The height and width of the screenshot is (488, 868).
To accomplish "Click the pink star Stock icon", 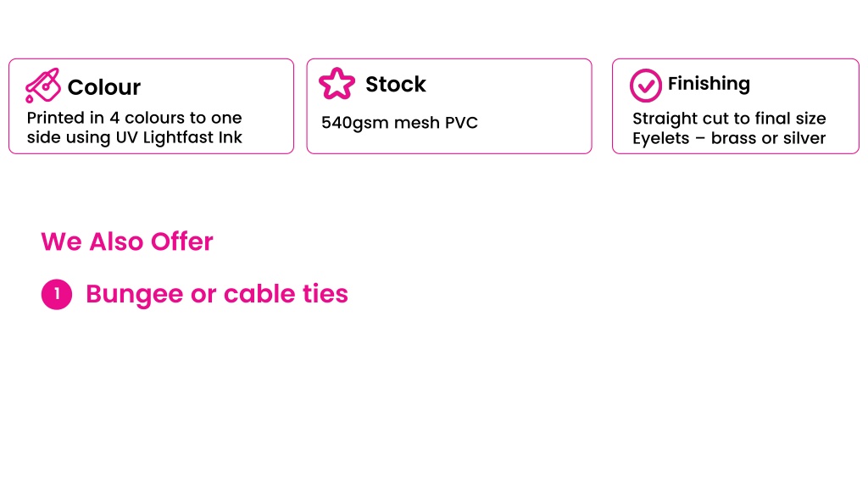I will point(337,84).
